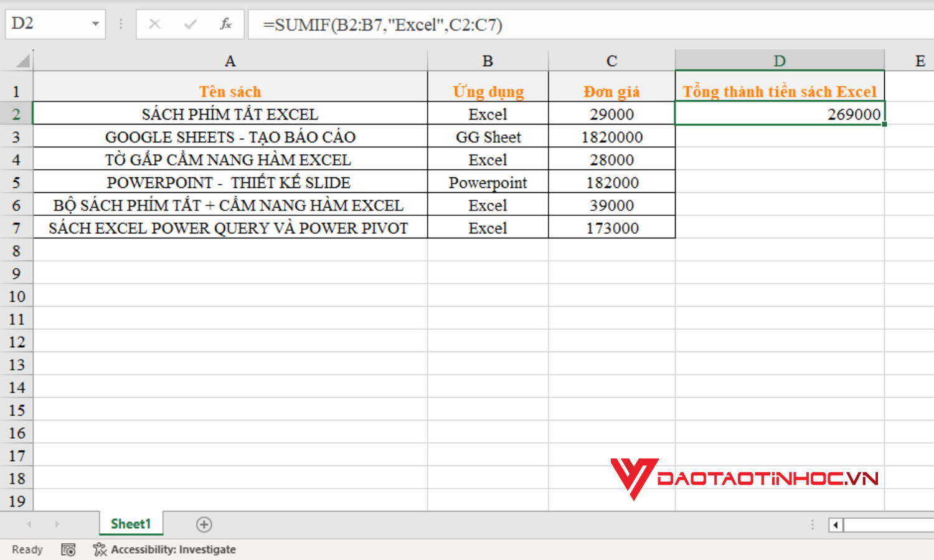The image size is (934, 560).
Task: Click inside the formula bar SUMIF formula
Action: [x=382, y=25]
